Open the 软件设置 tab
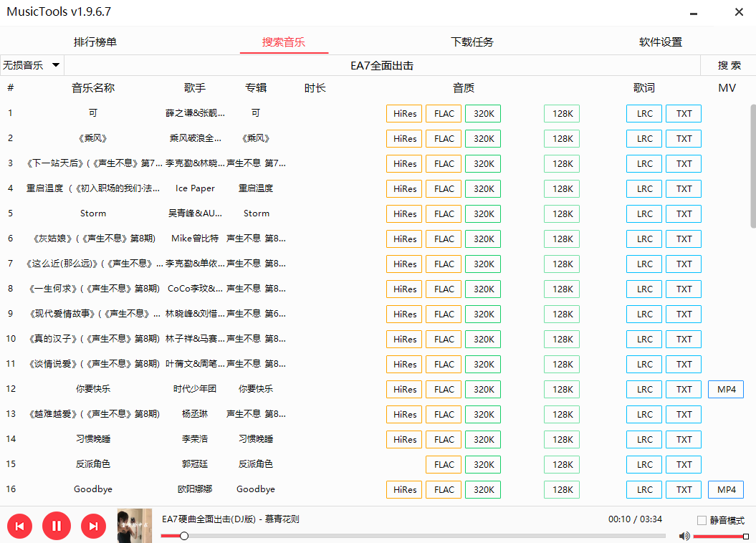Screen dimensions: 756x543 click(x=659, y=42)
